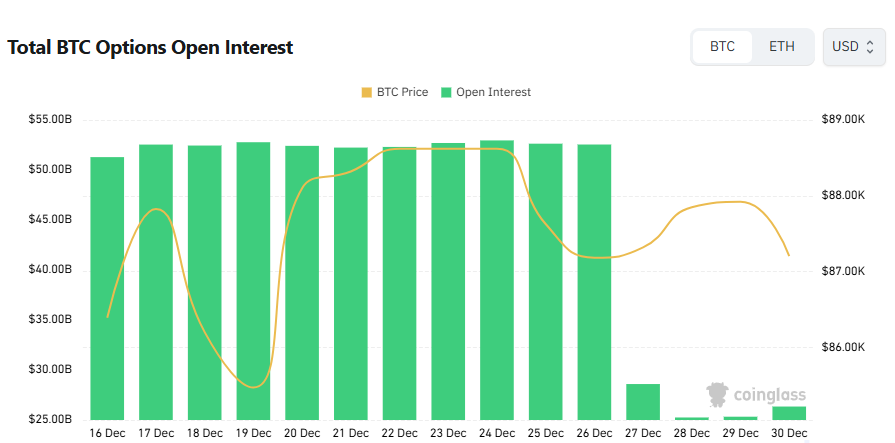Click the 24 Dec open interest bar
895x443 pixels.
497,280
